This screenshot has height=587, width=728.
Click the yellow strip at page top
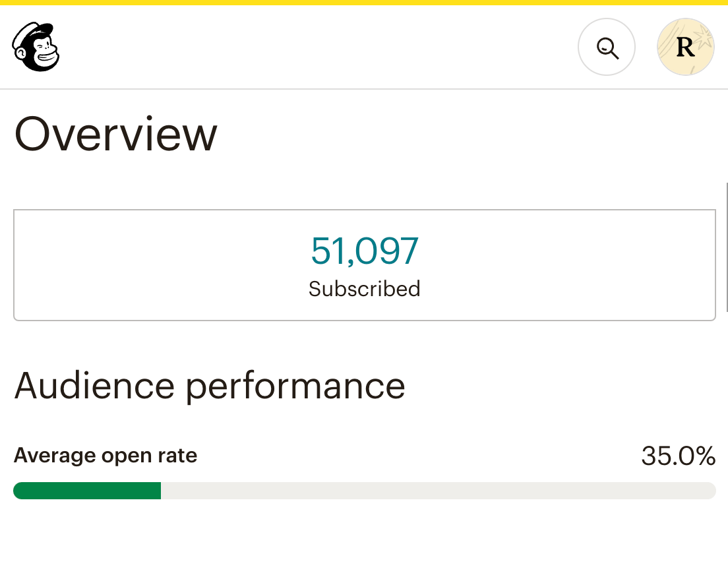(x=364, y=3)
